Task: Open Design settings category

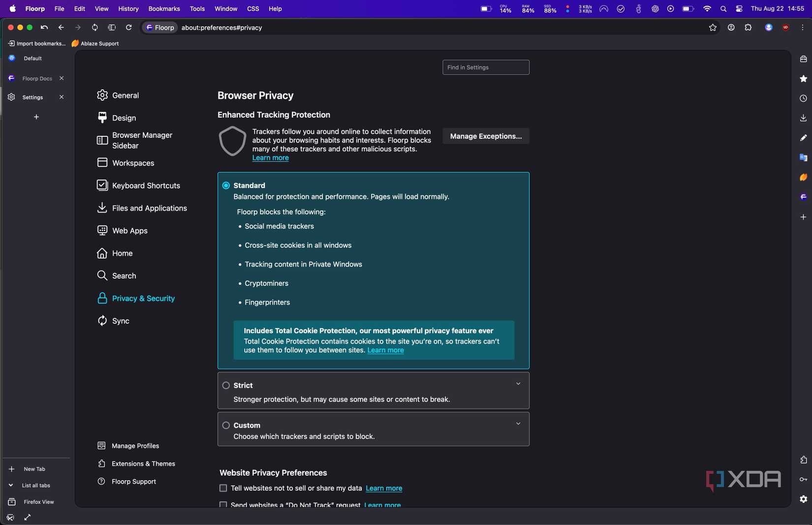Action: [117, 118]
